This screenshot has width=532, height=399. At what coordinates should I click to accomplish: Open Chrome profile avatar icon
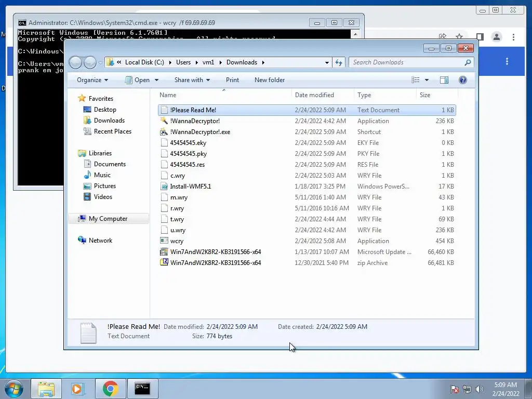click(x=496, y=37)
